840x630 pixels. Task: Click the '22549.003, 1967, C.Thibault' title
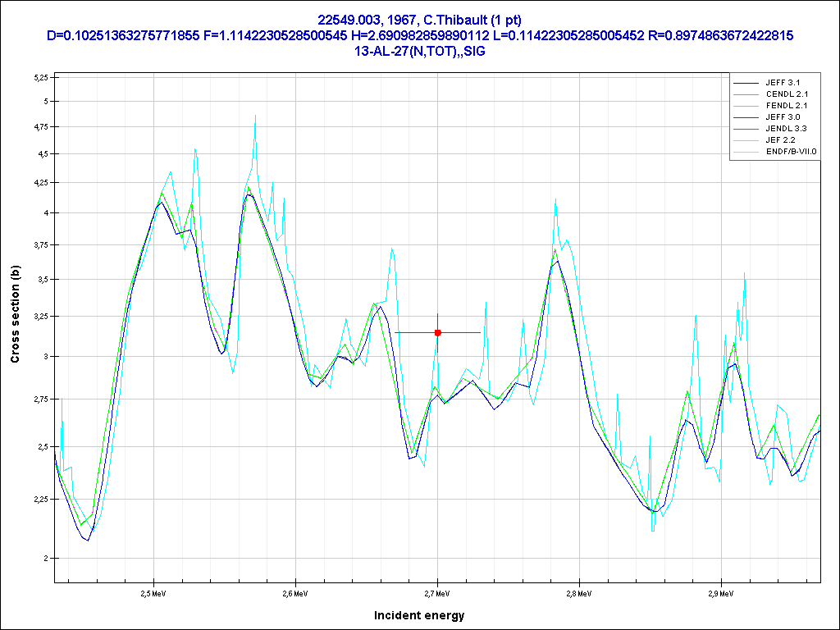click(419, 20)
